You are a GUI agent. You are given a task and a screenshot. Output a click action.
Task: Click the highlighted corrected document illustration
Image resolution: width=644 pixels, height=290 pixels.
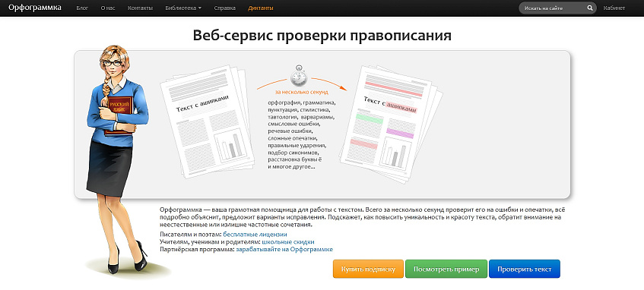click(391, 124)
